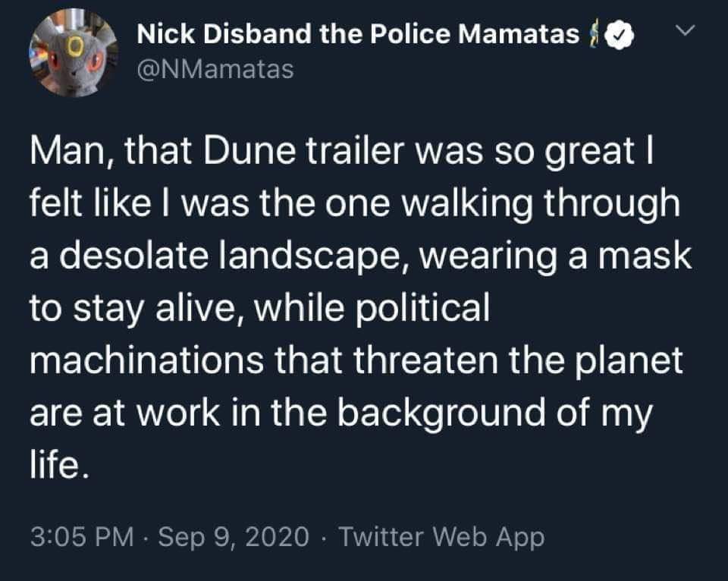Visit the @NMamatas handle link
The width and height of the screenshot is (728, 581).
pyautogui.click(x=215, y=71)
